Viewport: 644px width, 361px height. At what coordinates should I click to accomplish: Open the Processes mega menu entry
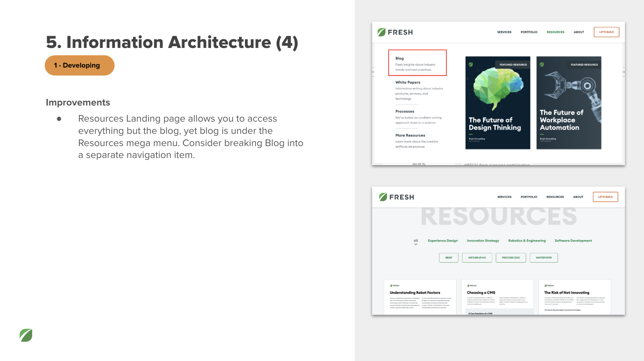(x=405, y=111)
